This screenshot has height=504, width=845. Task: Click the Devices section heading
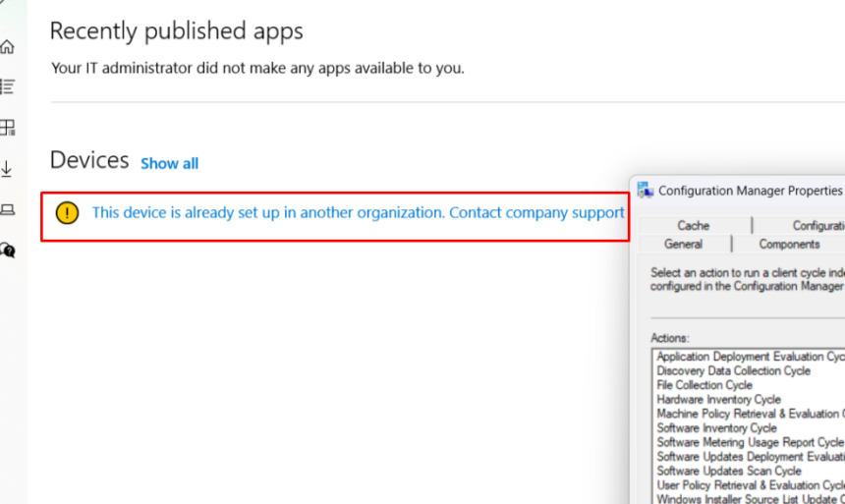(89, 160)
